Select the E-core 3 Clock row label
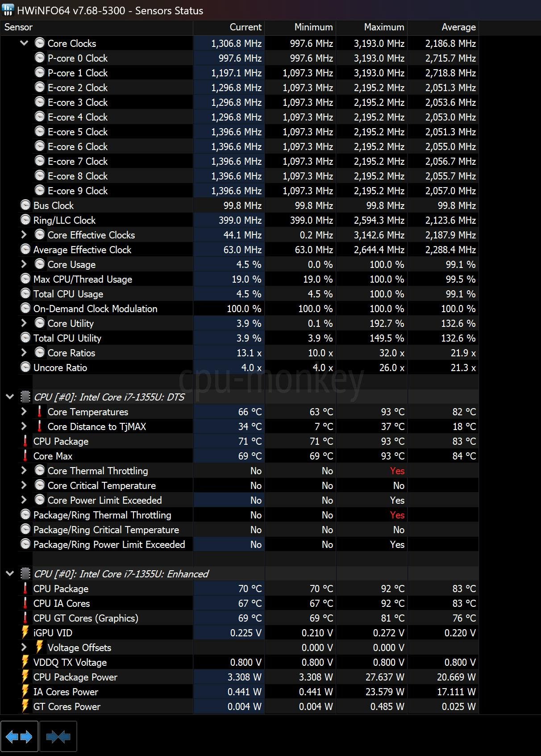Viewport: 541px width, 756px height. pos(78,102)
